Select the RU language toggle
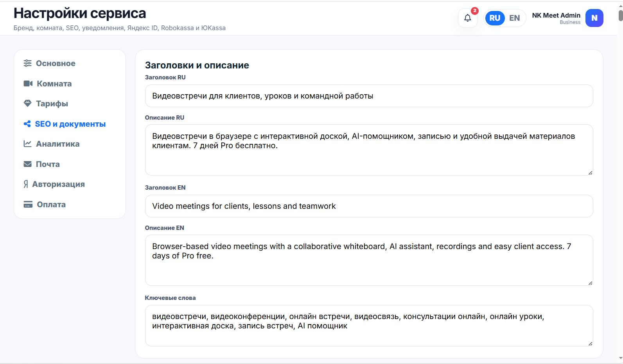Viewport: 623px width, 364px height. [495, 18]
